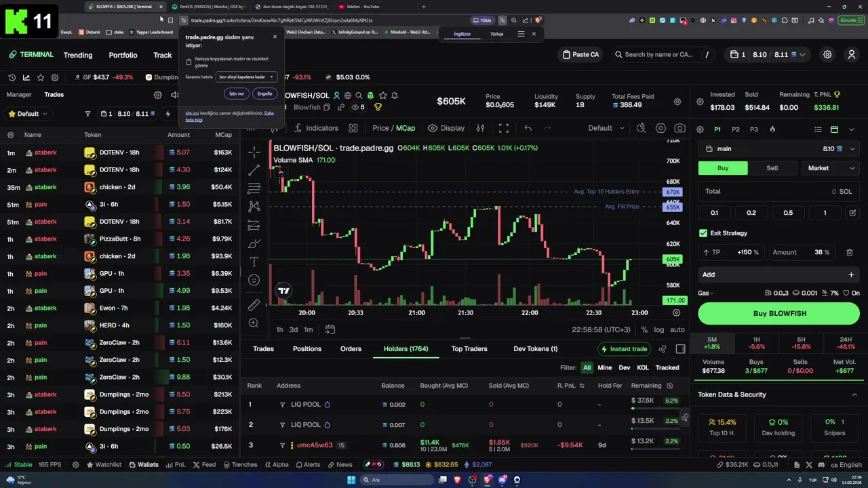Viewport: 868px width, 488px height.
Task: Open permission remember-duration dropdown
Action: 246,77
